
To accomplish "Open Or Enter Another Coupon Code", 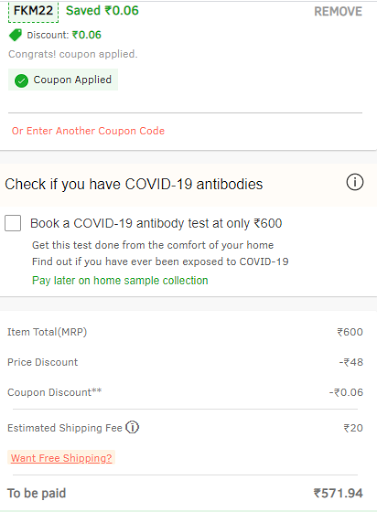I will coord(88,131).
